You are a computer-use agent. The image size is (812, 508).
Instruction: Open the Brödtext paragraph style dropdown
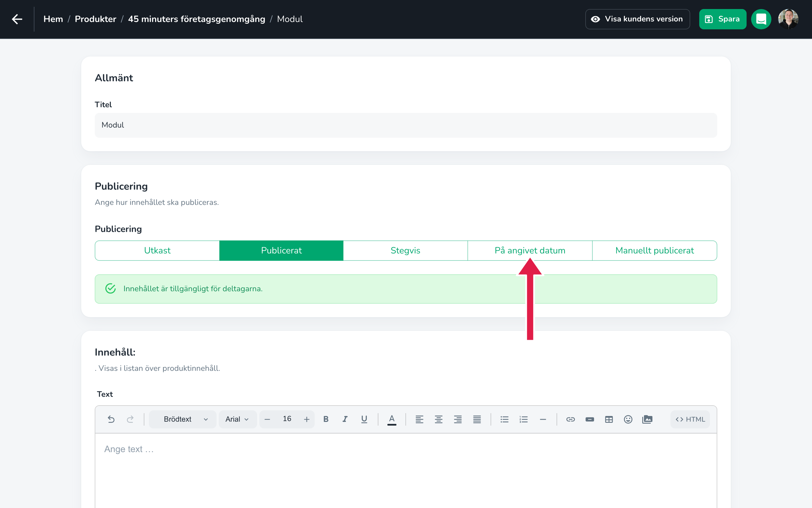182,419
